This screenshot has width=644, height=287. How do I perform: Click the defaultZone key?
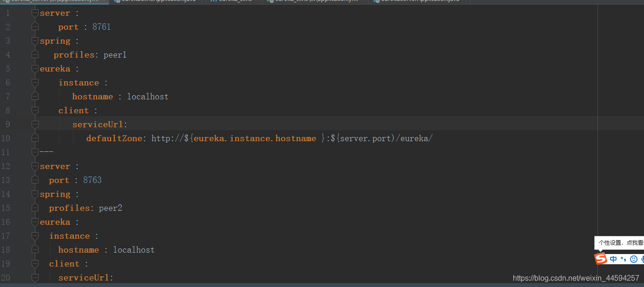click(x=114, y=138)
